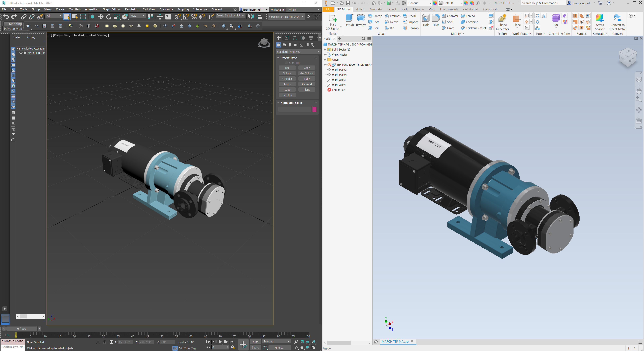Click the 3D Model tab in Fusion 360
This screenshot has width=644, height=351.
pyautogui.click(x=343, y=10)
